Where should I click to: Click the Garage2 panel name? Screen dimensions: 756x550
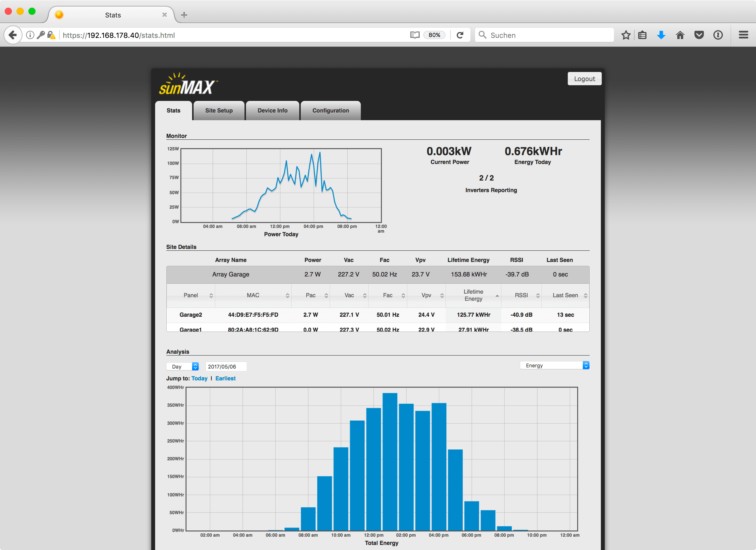[x=191, y=315]
